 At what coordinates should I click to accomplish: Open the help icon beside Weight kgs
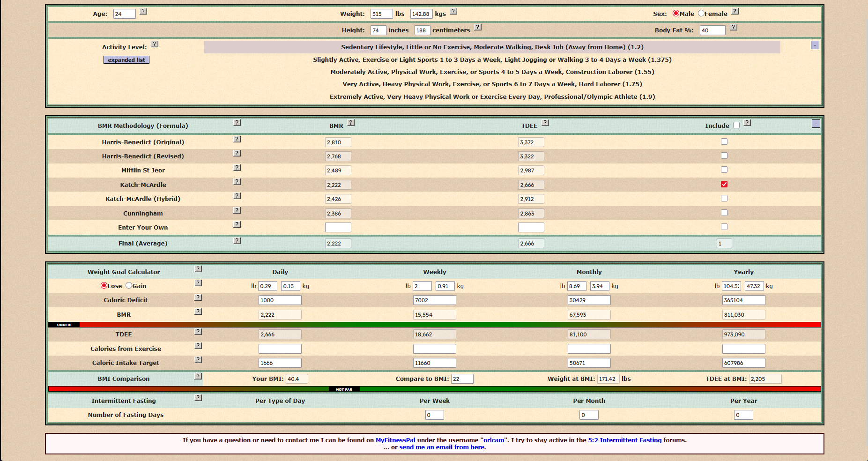[x=454, y=11]
